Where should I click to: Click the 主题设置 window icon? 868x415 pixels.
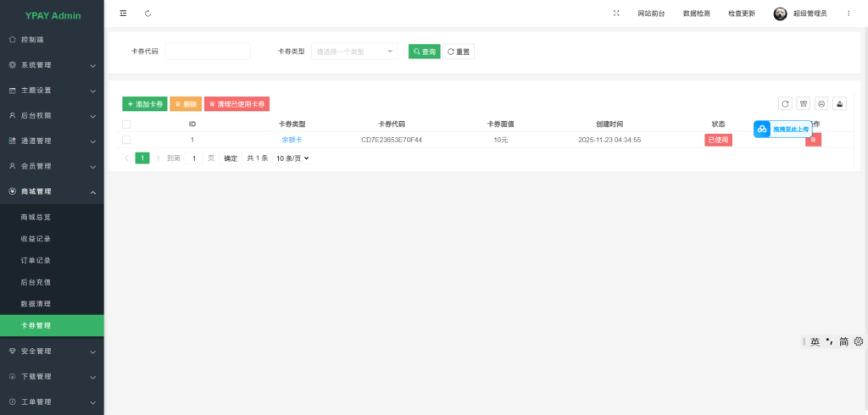coord(13,90)
